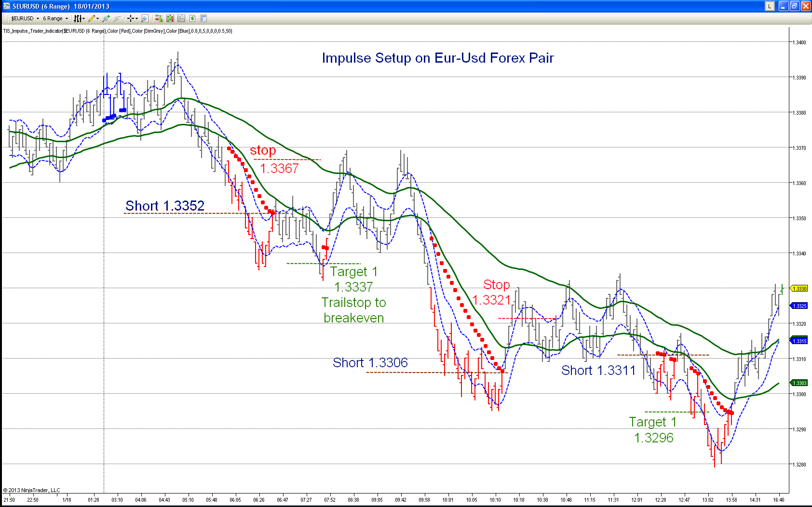Image resolution: width=812 pixels, height=507 pixels.
Task: Click the green candlestick Indicators icon
Action: (x=170, y=18)
